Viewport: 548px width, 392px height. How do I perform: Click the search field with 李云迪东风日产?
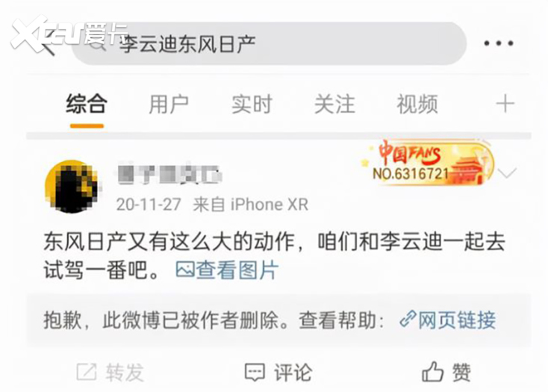(x=269, y=43)
